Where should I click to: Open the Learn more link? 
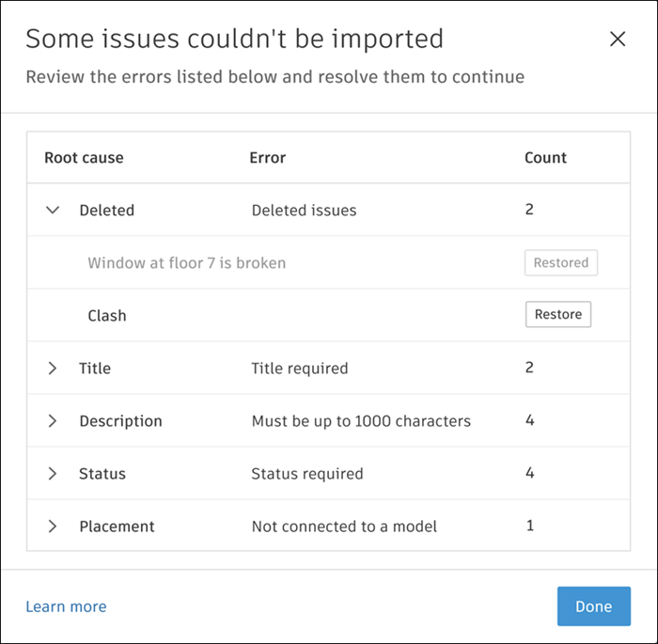(66, 607)
